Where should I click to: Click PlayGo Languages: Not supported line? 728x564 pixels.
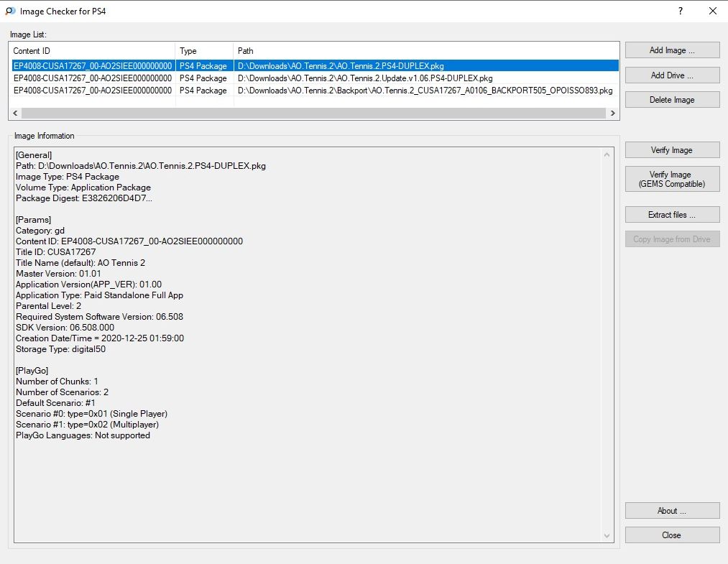click(x=83, y=435)
